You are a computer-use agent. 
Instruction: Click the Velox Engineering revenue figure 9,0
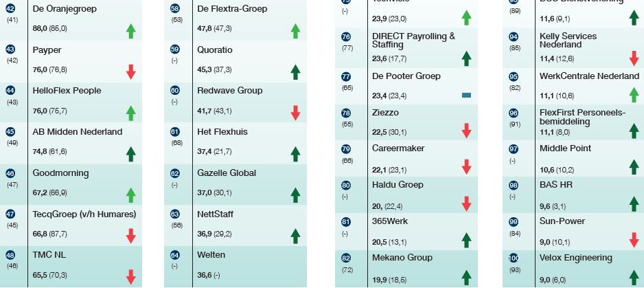click(x=546, y=279)
